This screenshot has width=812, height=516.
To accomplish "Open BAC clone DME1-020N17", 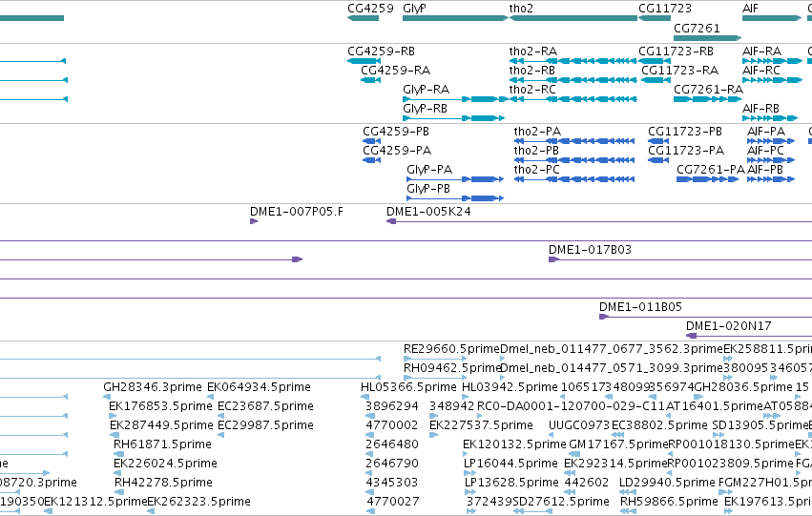I will [x=749, y=336].
